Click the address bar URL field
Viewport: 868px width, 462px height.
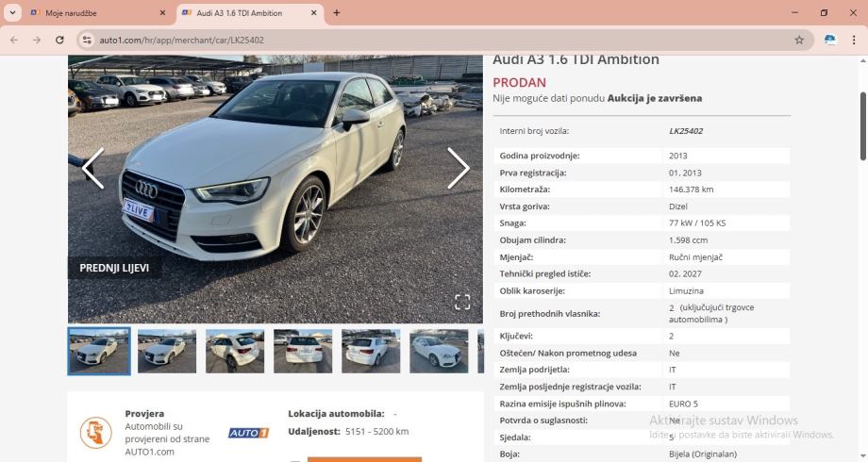(x=442, y=40)
